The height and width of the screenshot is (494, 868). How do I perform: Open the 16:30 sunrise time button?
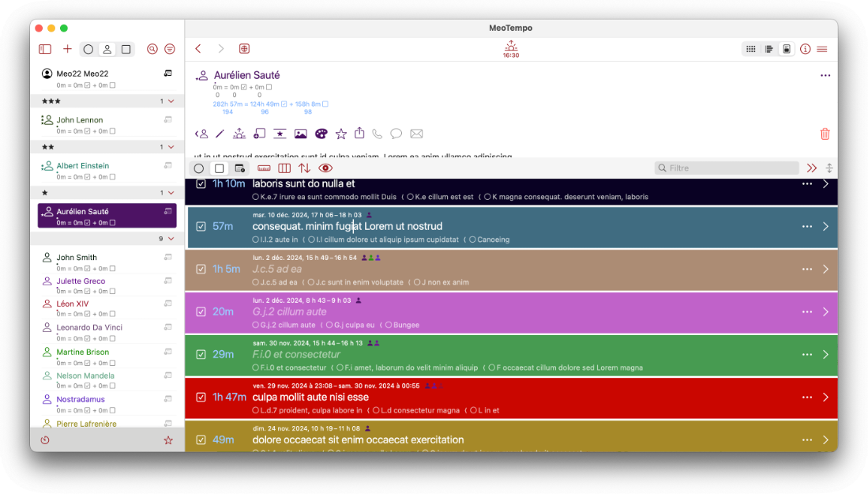point(511,49)
